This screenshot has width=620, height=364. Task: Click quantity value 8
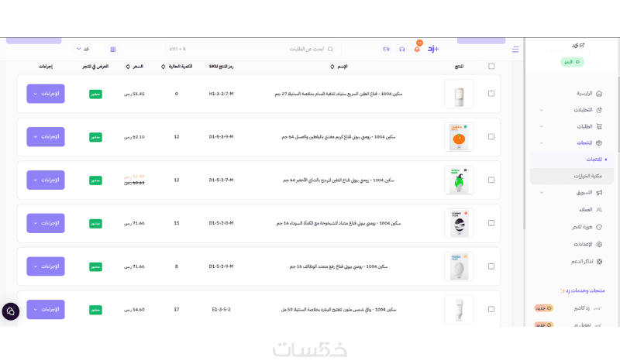click(177, 266)
